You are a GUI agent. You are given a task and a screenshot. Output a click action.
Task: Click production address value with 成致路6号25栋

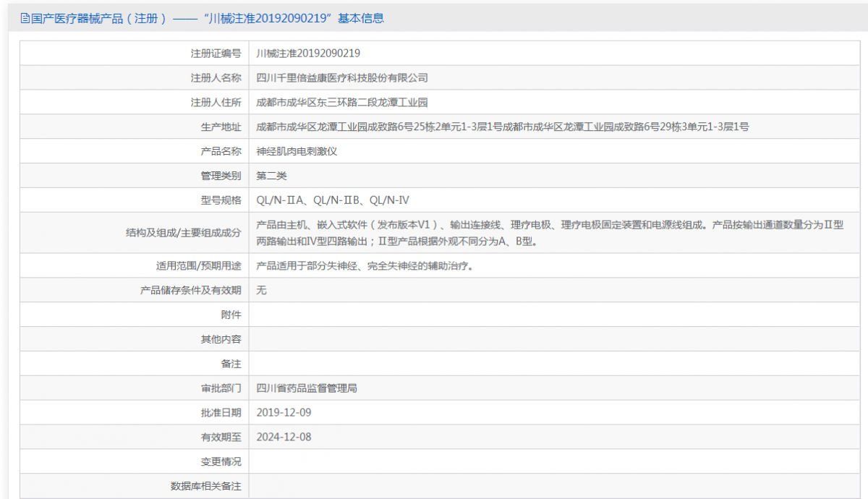[503, 127]
